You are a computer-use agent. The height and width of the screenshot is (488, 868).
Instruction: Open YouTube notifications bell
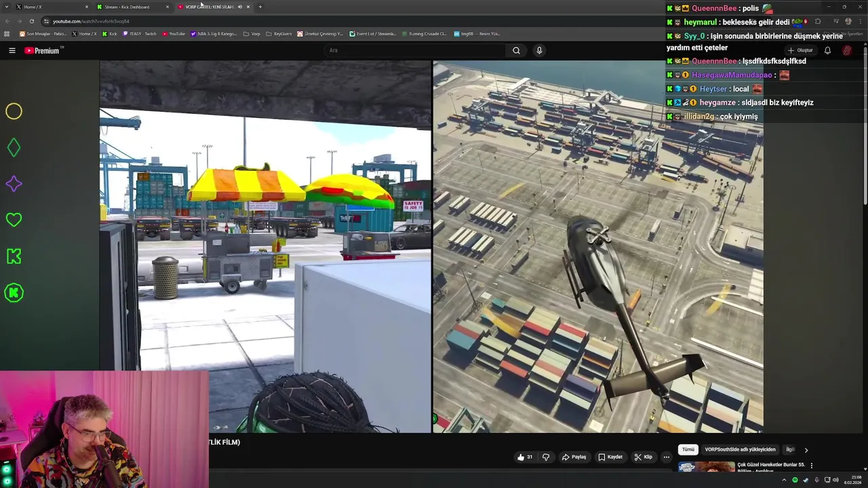[827, 50]
